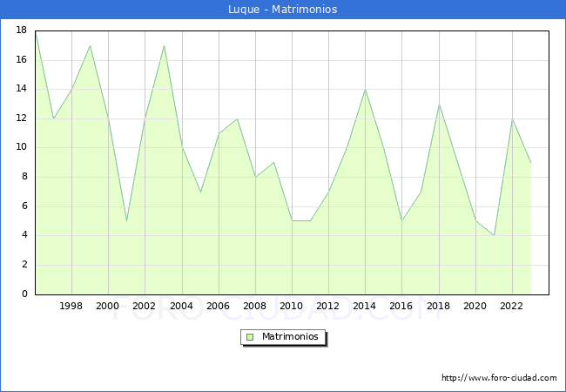Click the green Matrimonios legend swatch

click(249, 337)
